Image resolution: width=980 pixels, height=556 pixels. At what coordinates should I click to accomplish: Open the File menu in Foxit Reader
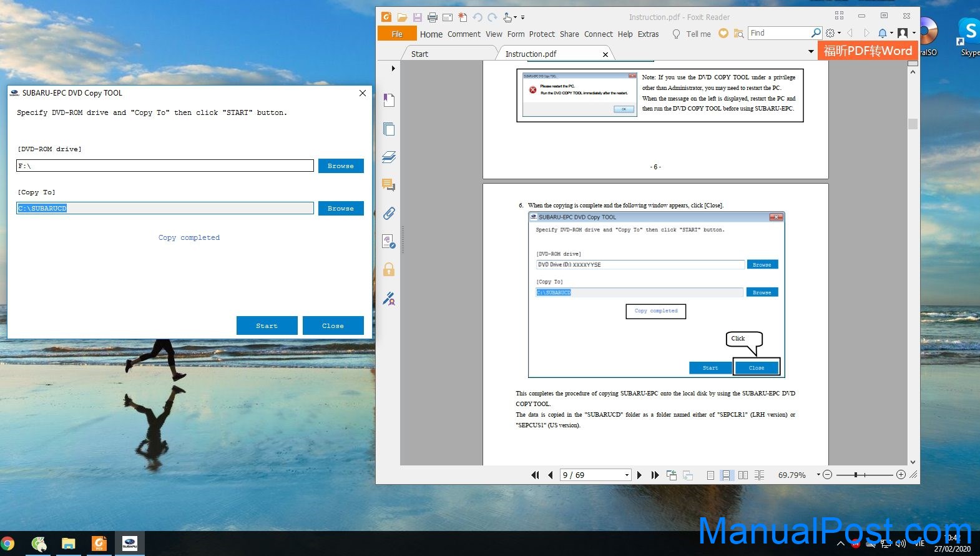(x=397, y=34)
